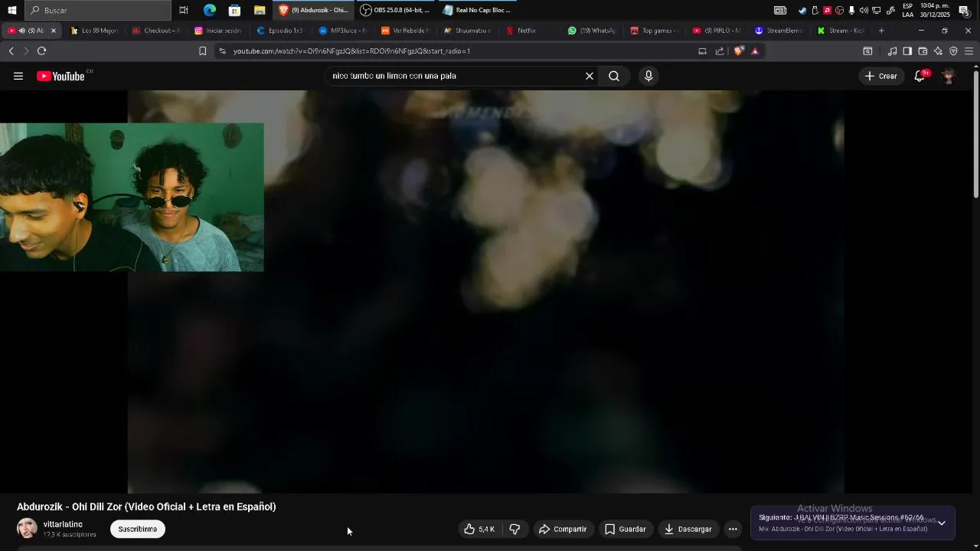Viewport: 980px width, 551px height.
Task: Click the Guardar save button
Action: (x=626, y=529)
